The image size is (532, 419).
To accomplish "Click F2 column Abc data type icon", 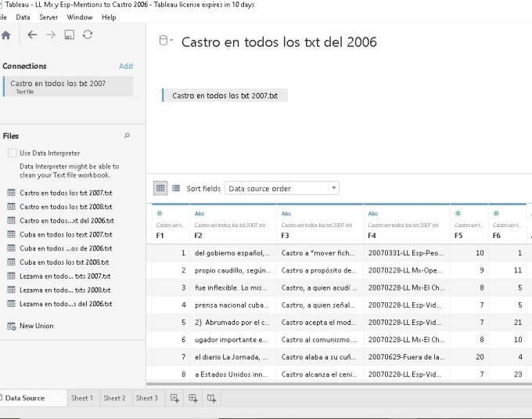I will coord(199,214).
